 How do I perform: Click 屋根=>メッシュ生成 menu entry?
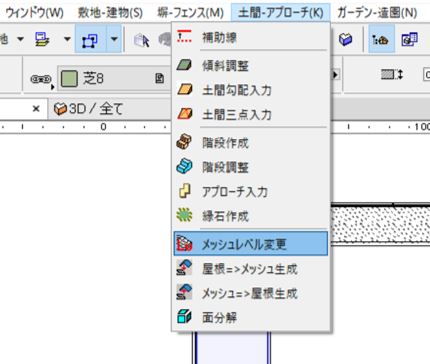pos(250,269)
